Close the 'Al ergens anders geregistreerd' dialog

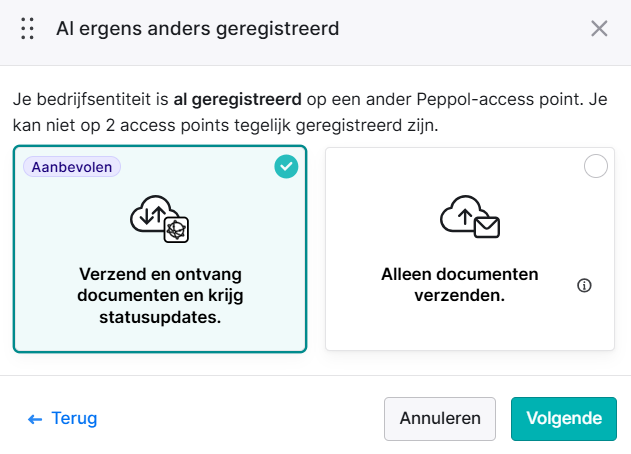click(x=599, y=29)
